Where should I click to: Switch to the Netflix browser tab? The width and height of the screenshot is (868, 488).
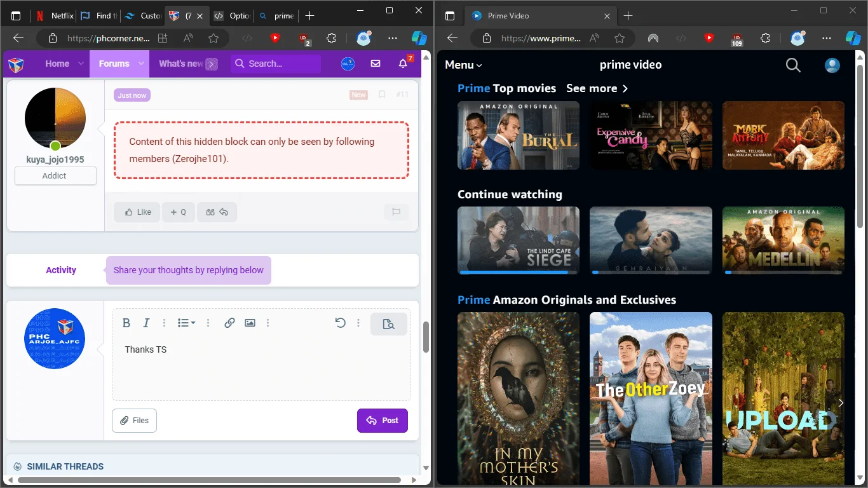(55, 16)
